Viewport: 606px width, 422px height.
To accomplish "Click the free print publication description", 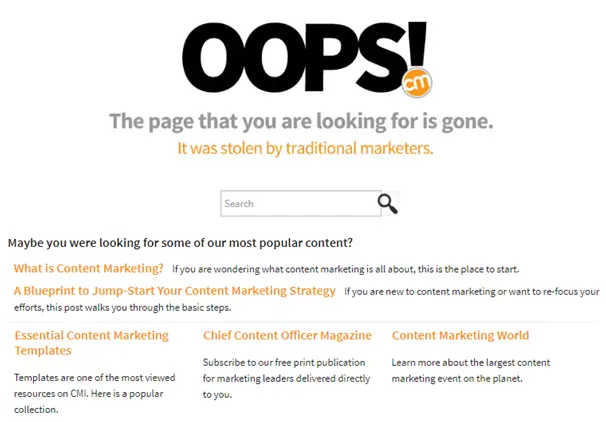I will point(286,378).
